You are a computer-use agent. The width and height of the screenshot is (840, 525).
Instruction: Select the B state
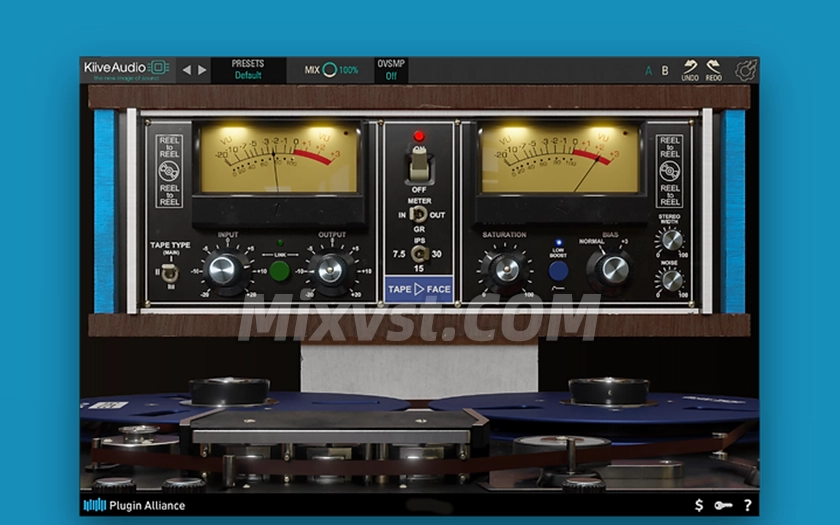(x=665, y=71)
